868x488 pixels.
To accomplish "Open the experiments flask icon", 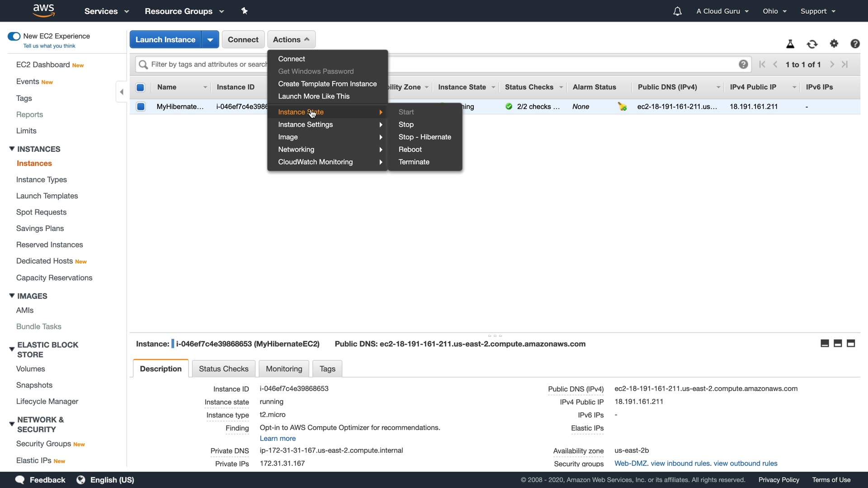I will point(790,44).
